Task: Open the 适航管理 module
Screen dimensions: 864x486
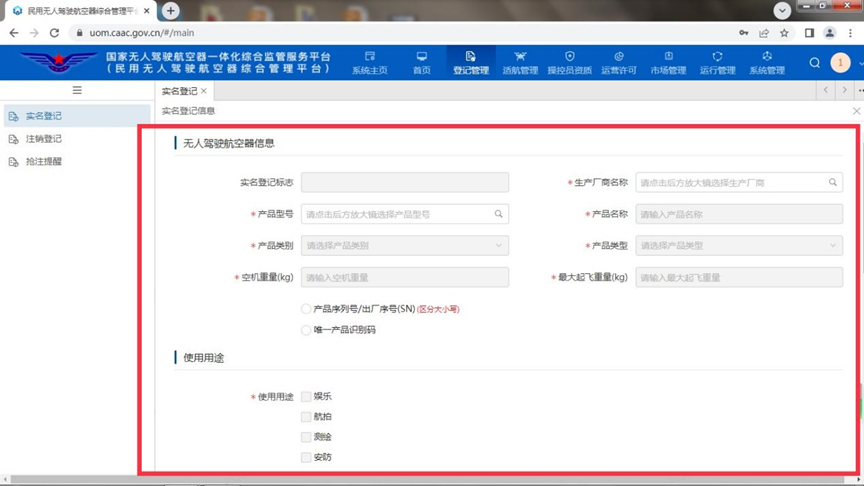Action: coord(520,63)
